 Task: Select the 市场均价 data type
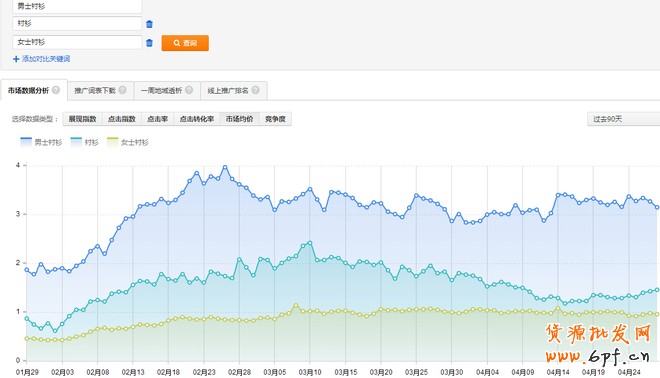click(240, 119)
